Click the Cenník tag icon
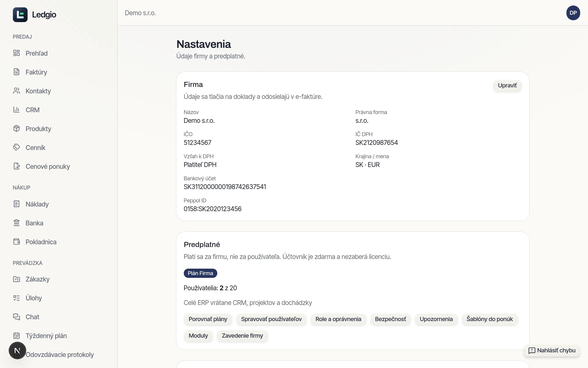Screen dimensions: 588x368 pyautogui.click(x=17, y=147)
